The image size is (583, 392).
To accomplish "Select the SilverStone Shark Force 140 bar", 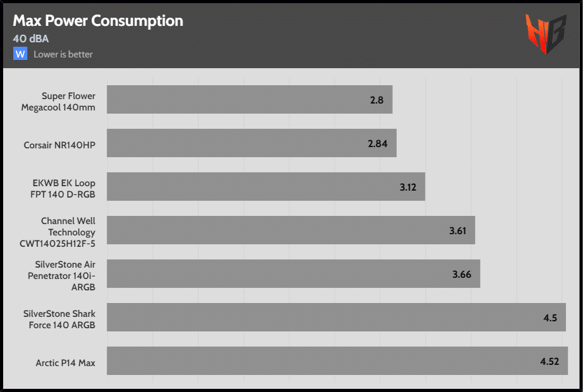I will 336,318.
